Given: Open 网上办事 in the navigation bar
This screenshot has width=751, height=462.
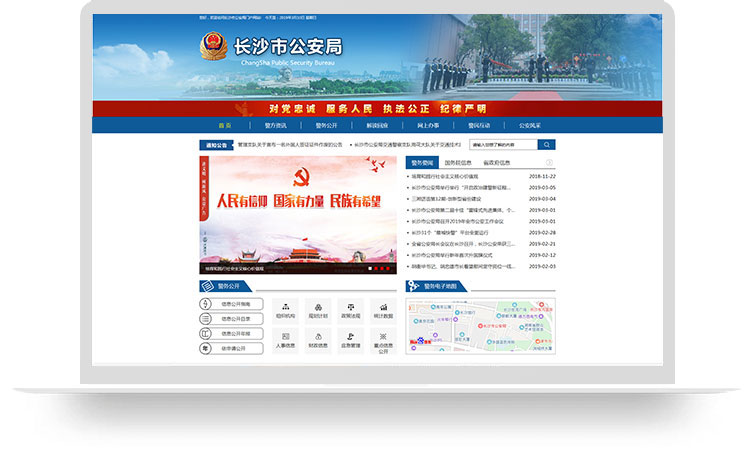Looking at the screenshot, I should (428, 125).
